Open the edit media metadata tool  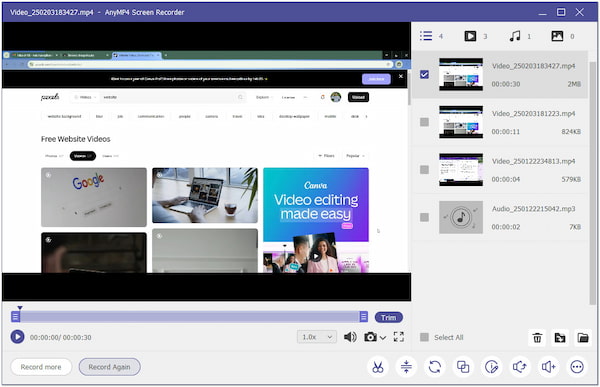pyautogui.click(x=491, y=367)
